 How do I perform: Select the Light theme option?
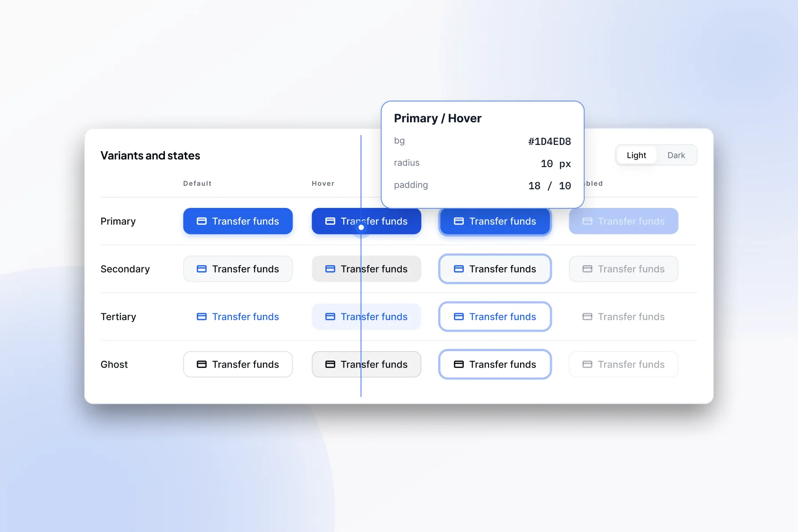pos(636,155)
